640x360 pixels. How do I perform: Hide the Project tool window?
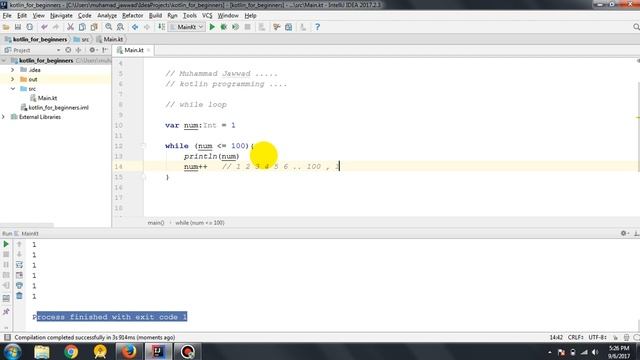click(105, 50)
